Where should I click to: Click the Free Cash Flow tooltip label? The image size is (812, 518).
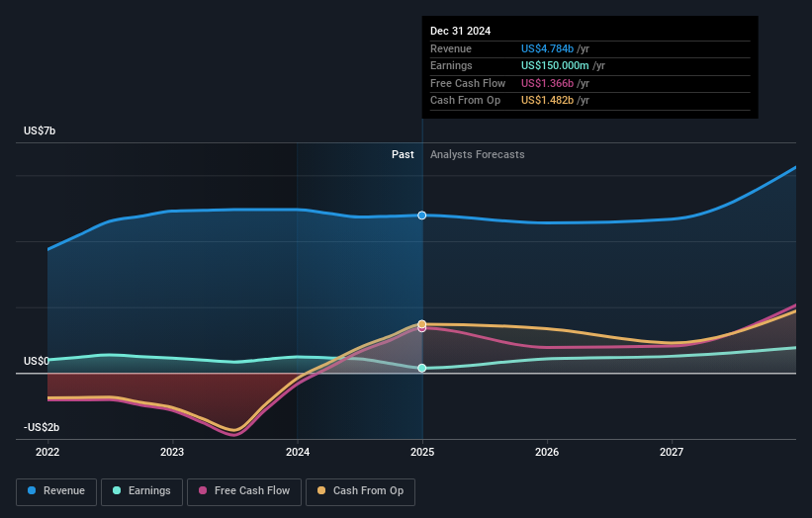pyautogui.click(x=468, y=83)
